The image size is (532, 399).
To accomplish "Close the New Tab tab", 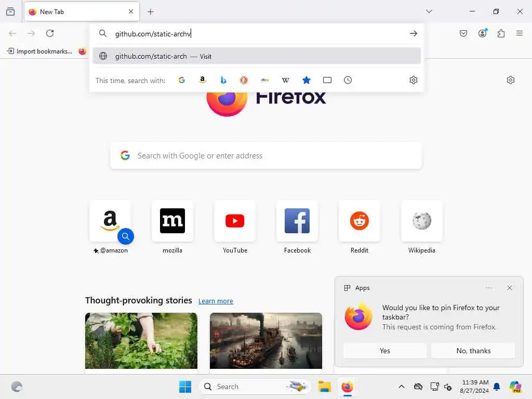I will [131, 11].
